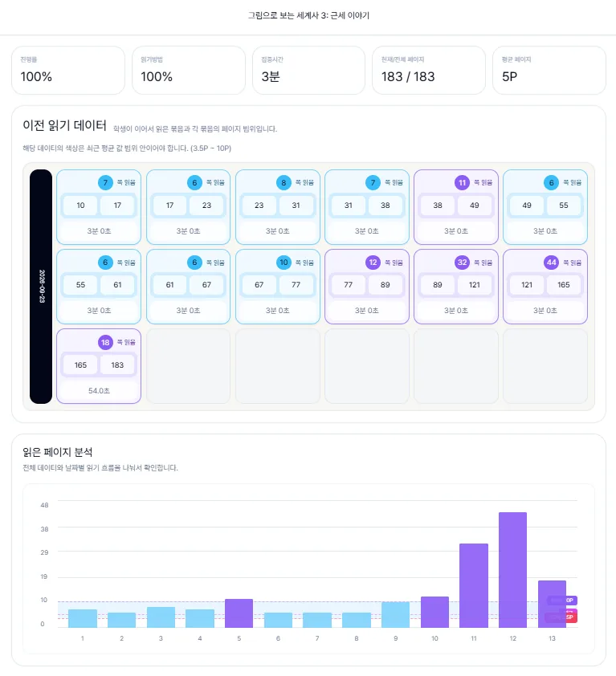
Task: Click the blue 6 badge in the 55–61 card
Action: click(105, 263)
